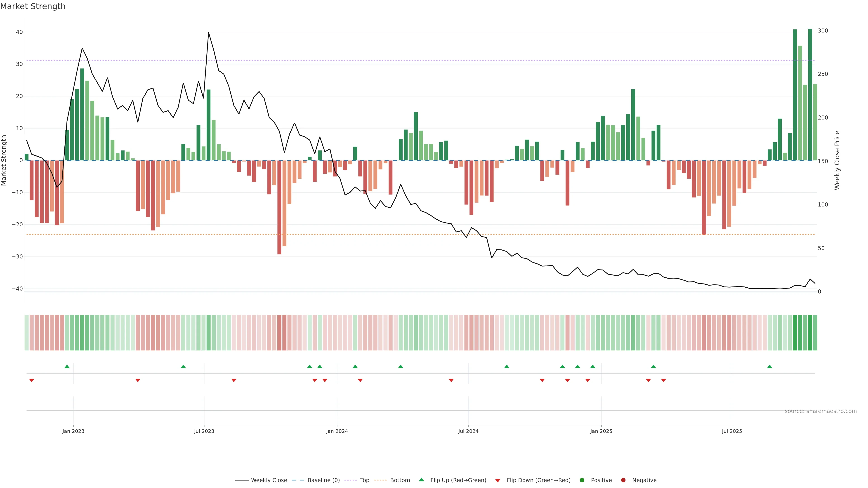Click the Flip Down red triangle legend icon
This screenshot has width=868, height=488.
click(498, 481)
